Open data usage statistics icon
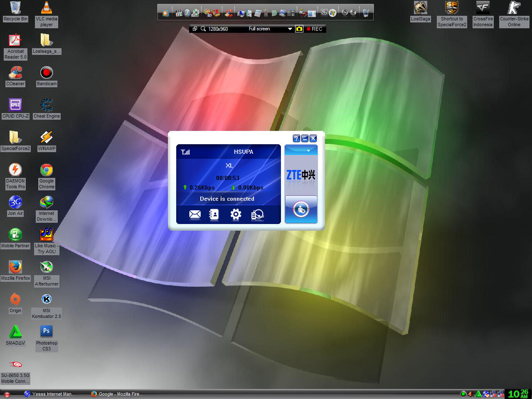 click(x=257, y=214)
